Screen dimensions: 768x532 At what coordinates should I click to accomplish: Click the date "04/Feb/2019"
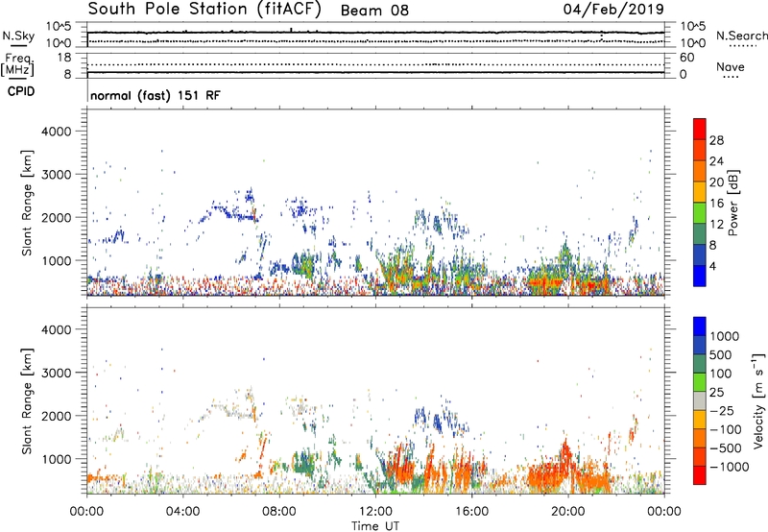coord(613,9)
